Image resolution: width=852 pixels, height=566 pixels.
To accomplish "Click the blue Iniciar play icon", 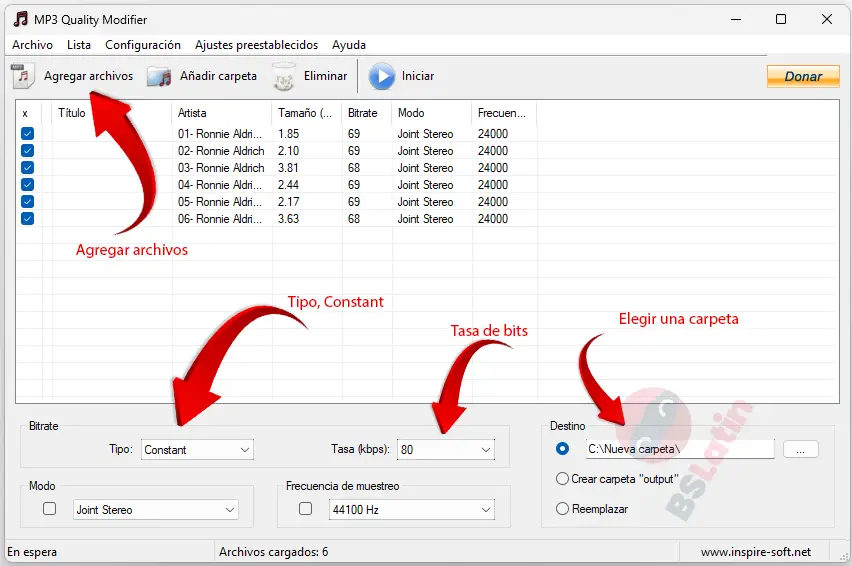I will 382,77.
